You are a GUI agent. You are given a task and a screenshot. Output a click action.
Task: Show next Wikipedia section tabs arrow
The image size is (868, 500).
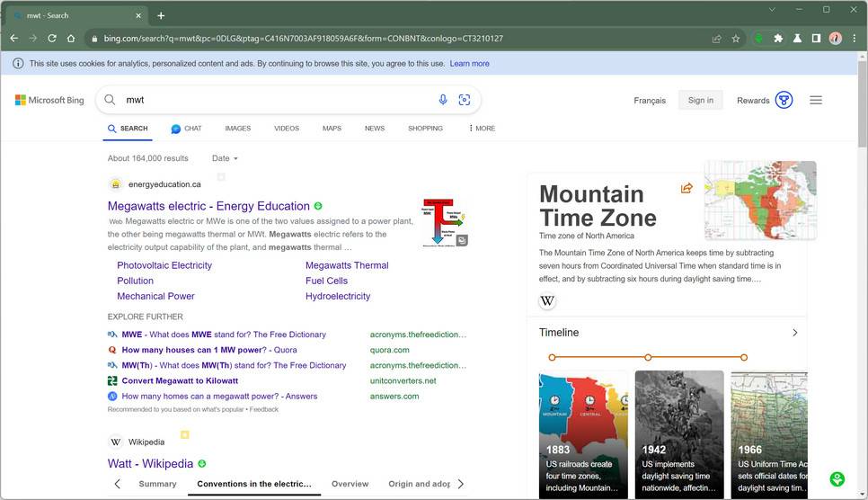point(461,484)
